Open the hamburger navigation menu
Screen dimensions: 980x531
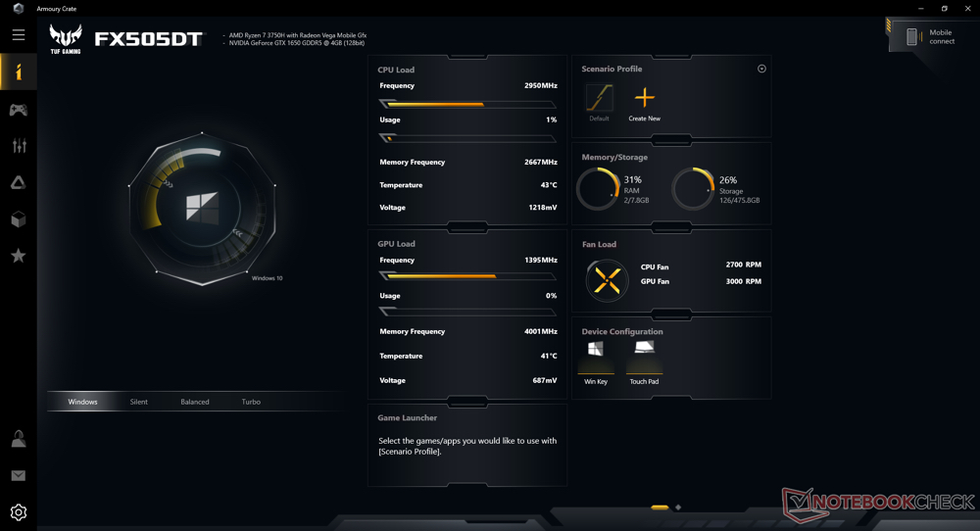(18, 35)
